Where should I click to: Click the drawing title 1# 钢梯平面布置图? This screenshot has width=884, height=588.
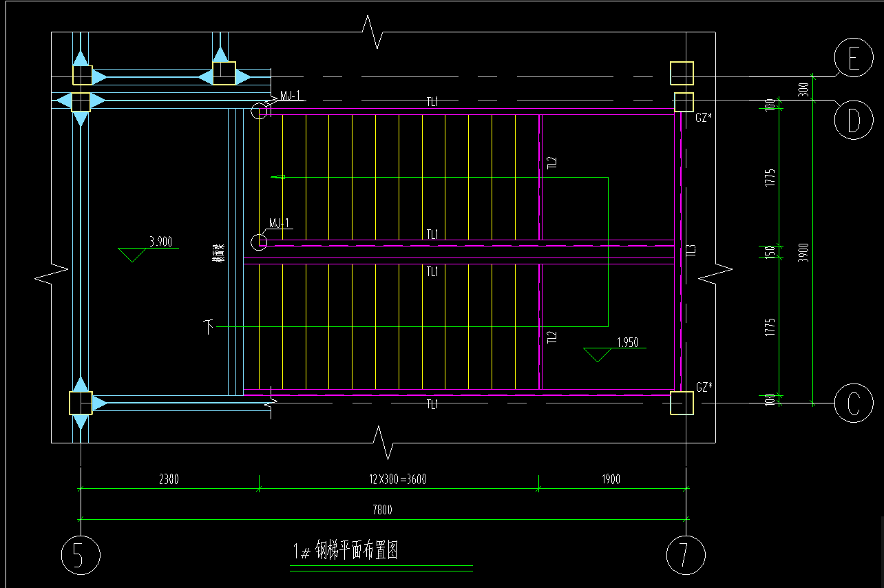[346, 551]
